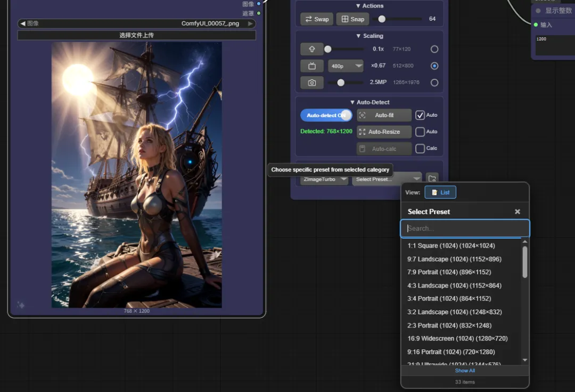575x392 pixels.
Task: Check the Calc checkbox beside Auto-calc
Action: click(x=420, y=149)
